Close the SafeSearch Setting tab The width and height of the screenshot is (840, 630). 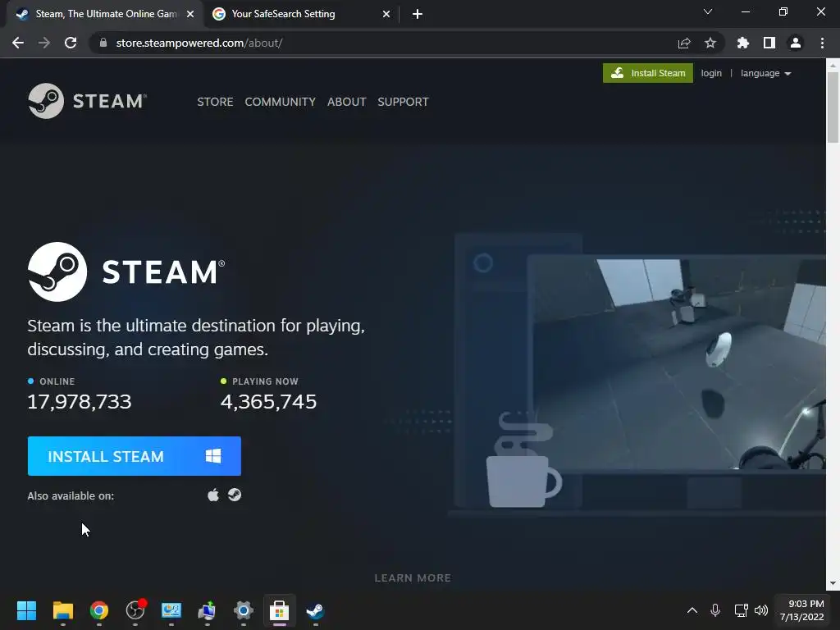point(386,15)
